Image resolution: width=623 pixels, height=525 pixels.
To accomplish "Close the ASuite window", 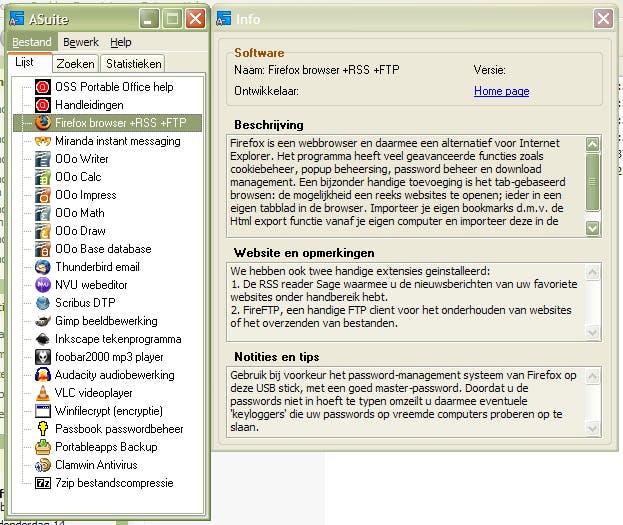I will (x=195, y=19).
